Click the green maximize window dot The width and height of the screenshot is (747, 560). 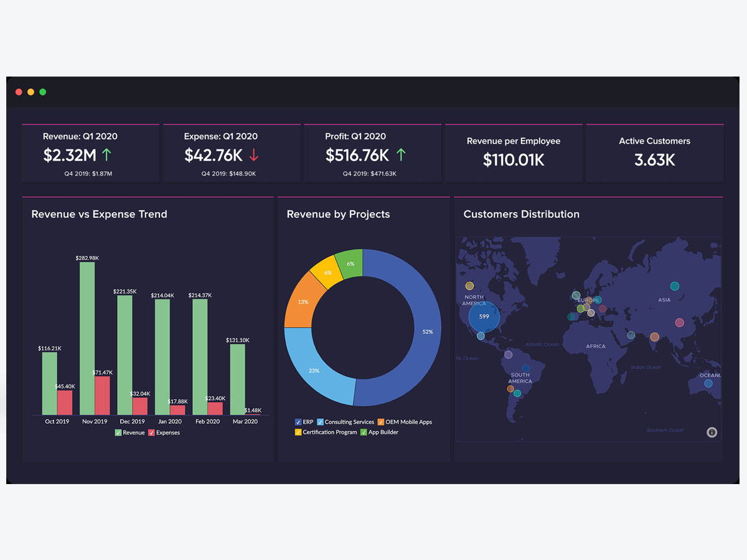point(43,92)
